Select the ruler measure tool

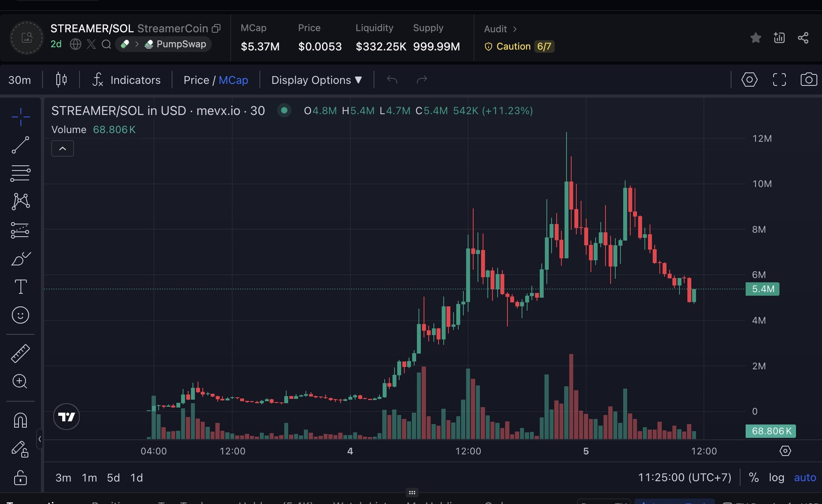tap(20, 353)
